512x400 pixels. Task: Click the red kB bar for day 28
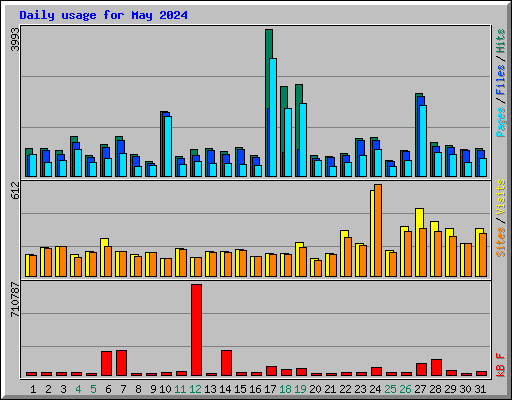(436, 368)
